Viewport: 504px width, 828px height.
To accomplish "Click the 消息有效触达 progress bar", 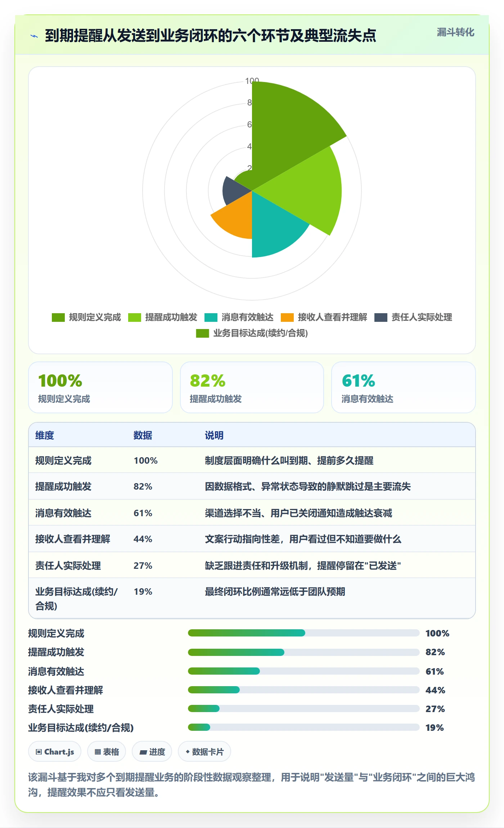I will (x=304, y=671).
